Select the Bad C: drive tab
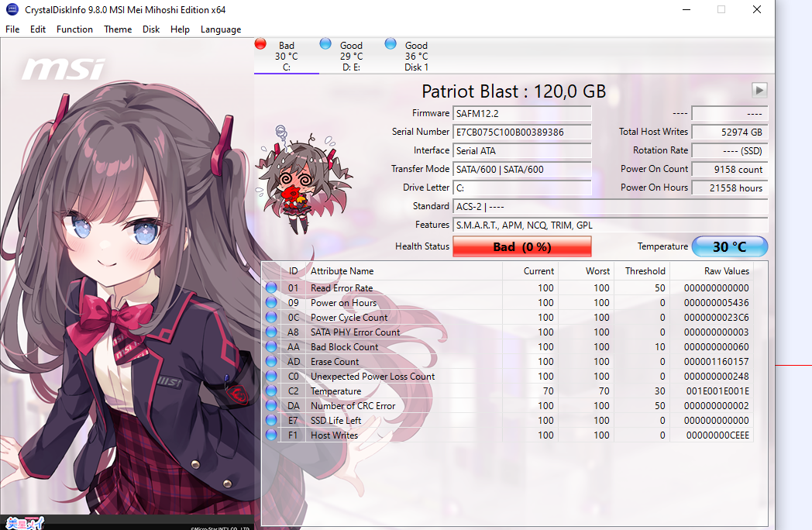This screenshot has height=530, width=812. pos(287,56)
